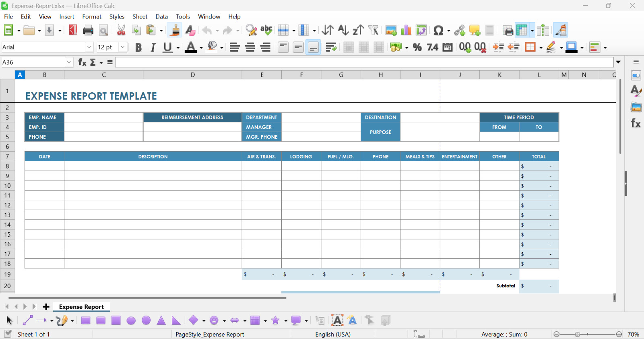Toggle Align Right
This screenshot has width=644, height=339.
265,47
